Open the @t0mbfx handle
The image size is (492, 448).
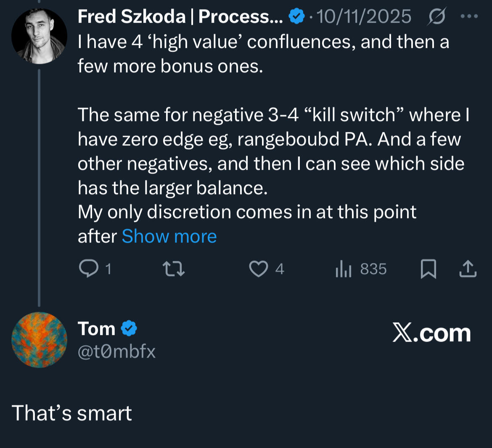pyautogui.click(x=116, y=351)
